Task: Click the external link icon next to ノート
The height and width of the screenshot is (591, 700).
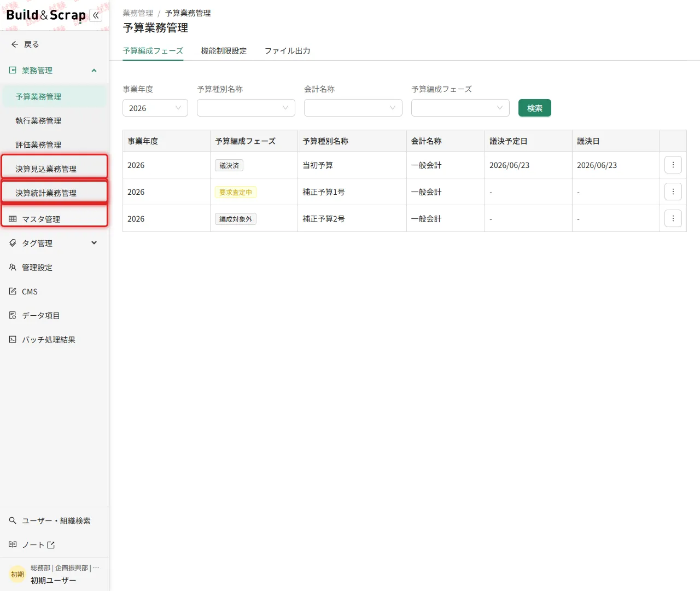Action: pos(51,544)
